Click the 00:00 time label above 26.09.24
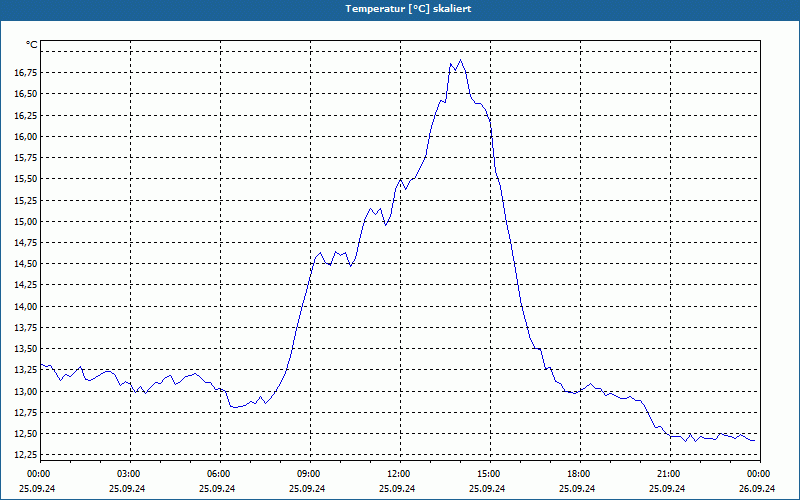The image size is (800, 500). [760, 474]
